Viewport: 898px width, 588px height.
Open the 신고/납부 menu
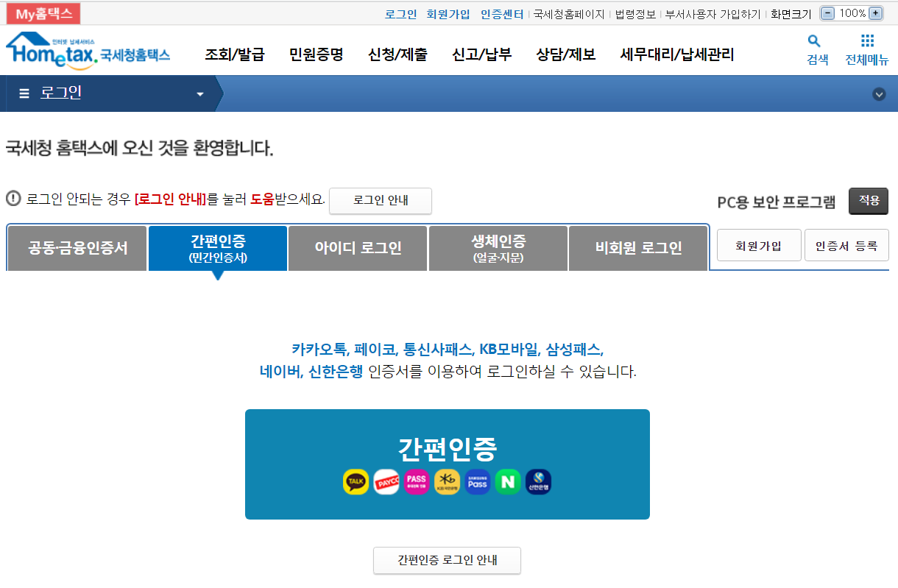tap(482, 54)
